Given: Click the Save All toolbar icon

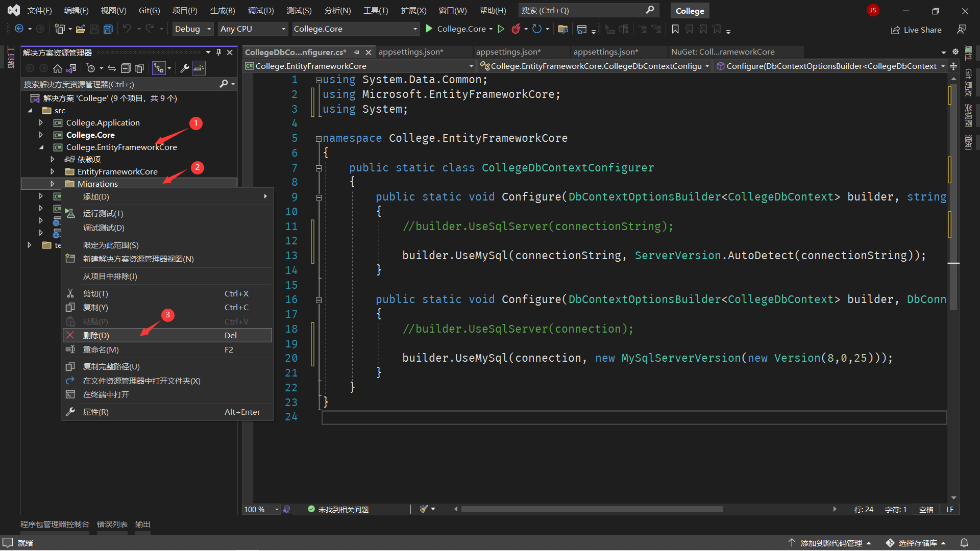Looking at the screenshot, I should (108, 29).
